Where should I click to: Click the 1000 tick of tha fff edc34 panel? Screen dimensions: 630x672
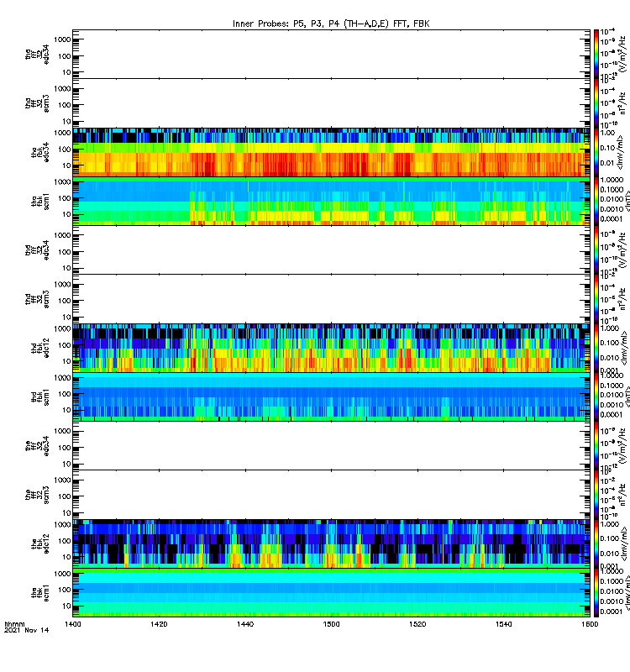coord(62,39)
